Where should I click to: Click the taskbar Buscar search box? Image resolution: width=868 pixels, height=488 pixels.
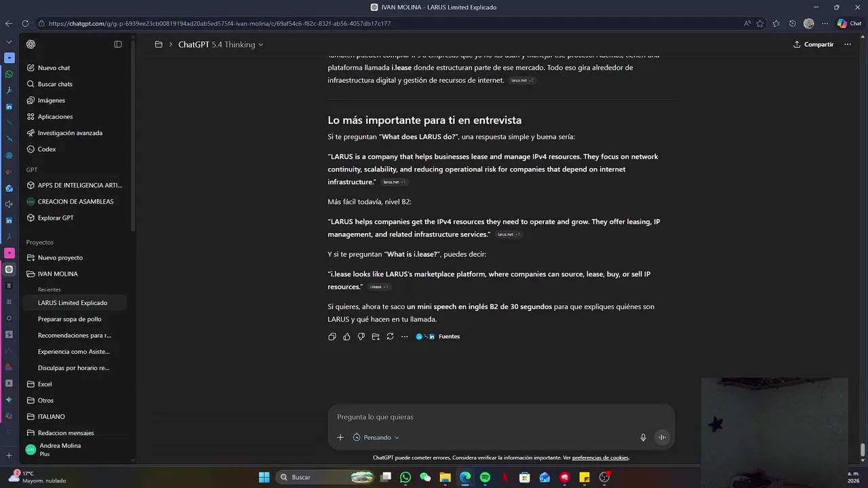(325, 477)
